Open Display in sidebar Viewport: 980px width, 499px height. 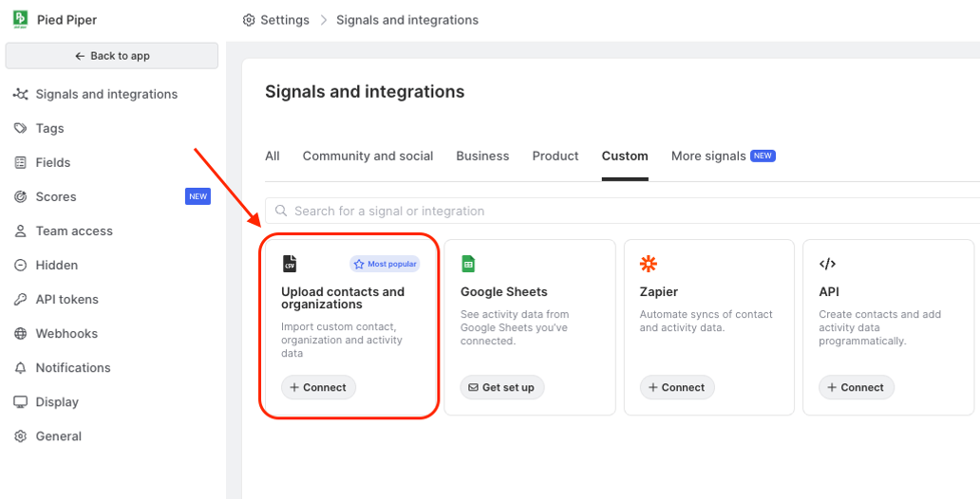tap(58, 401)
